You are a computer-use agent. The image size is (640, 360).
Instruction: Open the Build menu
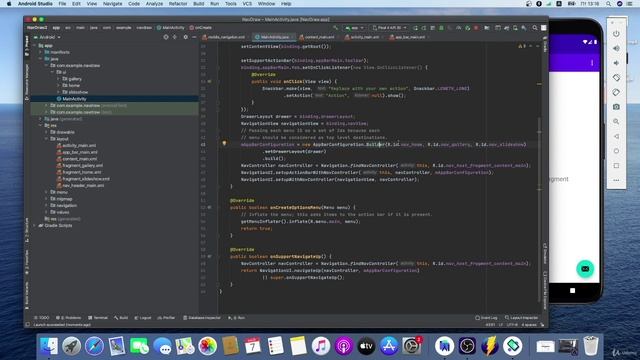click(x=199, y=4)
